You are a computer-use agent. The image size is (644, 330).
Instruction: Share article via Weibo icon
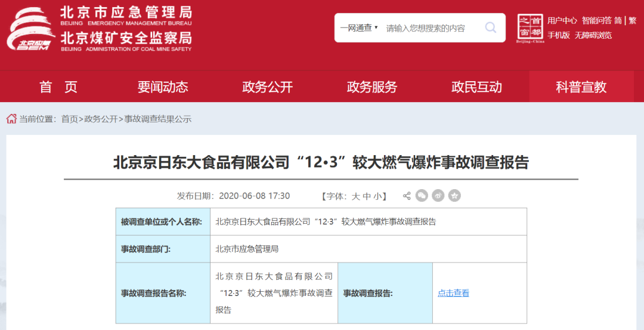point(438,196)
